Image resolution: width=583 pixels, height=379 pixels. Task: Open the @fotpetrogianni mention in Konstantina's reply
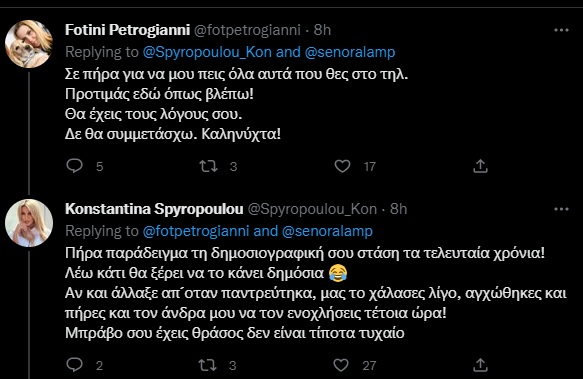point(196,231)
